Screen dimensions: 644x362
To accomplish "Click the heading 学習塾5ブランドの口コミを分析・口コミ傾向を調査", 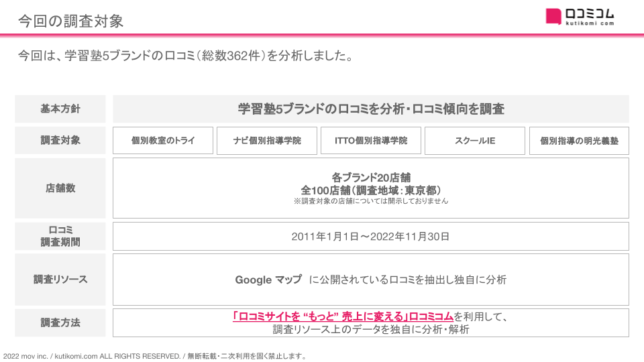I will click(x=371, y=109).
